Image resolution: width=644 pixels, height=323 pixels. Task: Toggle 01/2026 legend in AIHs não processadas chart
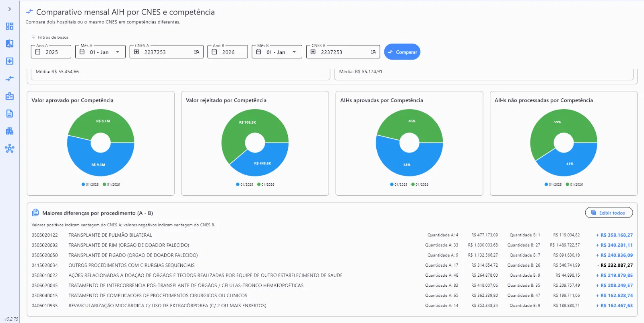coord(574,184)
